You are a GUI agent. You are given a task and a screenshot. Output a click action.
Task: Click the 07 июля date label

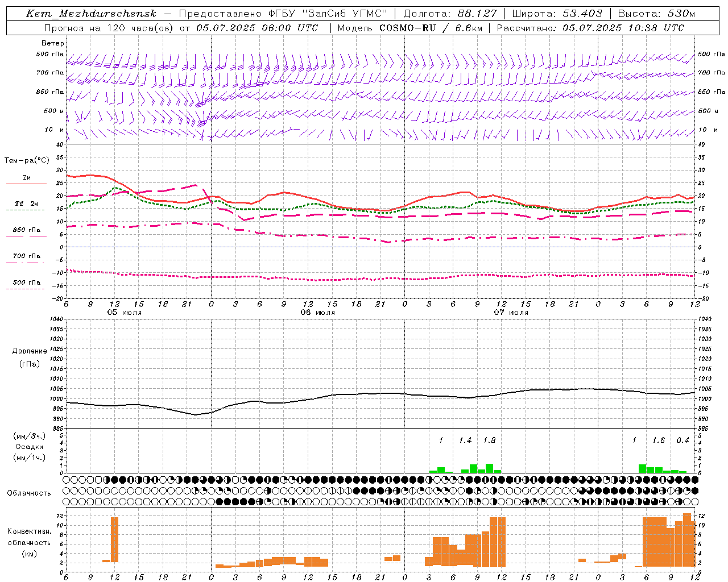click(x=511, y=313)
